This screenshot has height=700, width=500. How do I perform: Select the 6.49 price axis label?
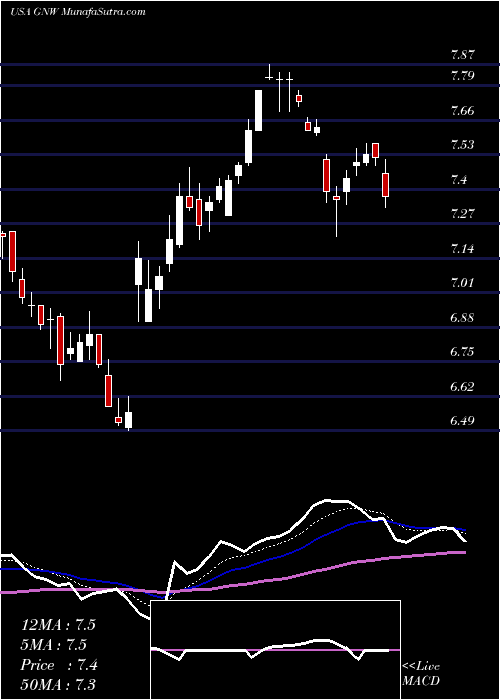463,421
